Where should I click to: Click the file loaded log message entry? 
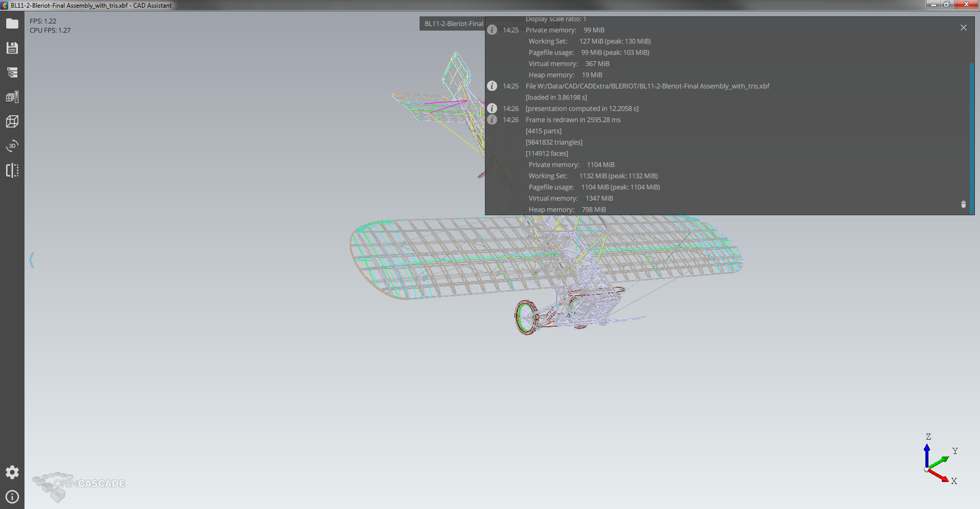pos(647,86)
